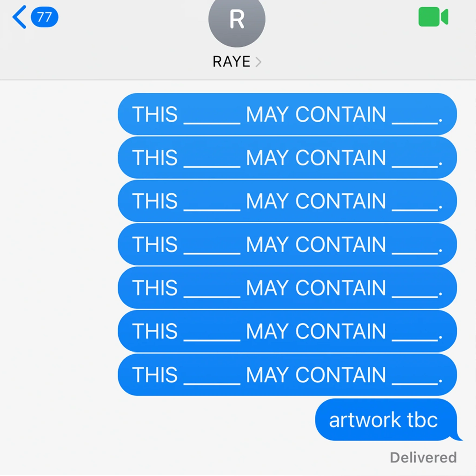Go back using the blue back arrow
The height and width of the screenshot is (476, 476).
point(19,17)
